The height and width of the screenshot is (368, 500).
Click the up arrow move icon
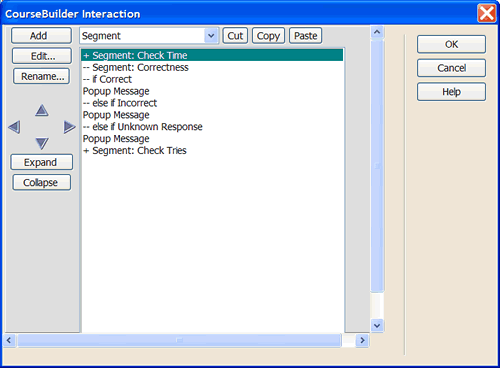pos(42,110)
